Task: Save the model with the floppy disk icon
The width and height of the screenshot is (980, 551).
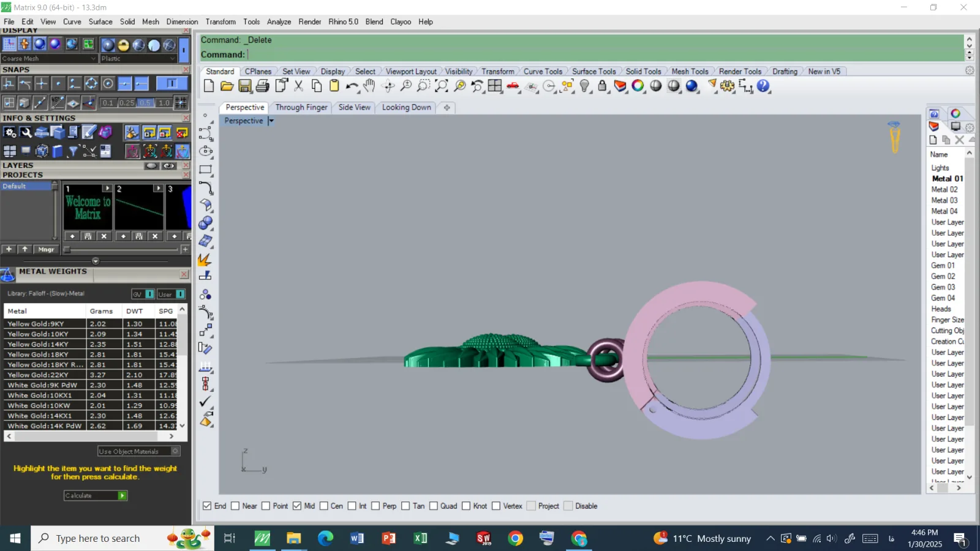Action: (245, 86)
